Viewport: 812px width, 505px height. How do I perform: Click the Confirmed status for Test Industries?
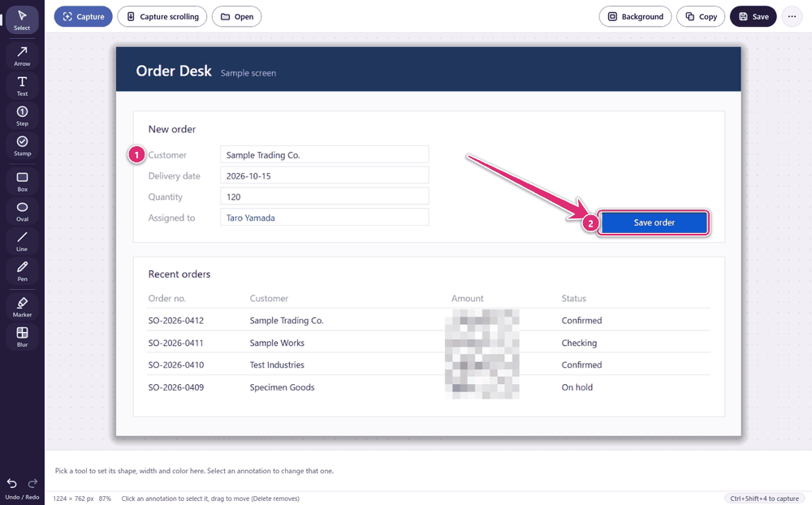click(x=581, y=365)
